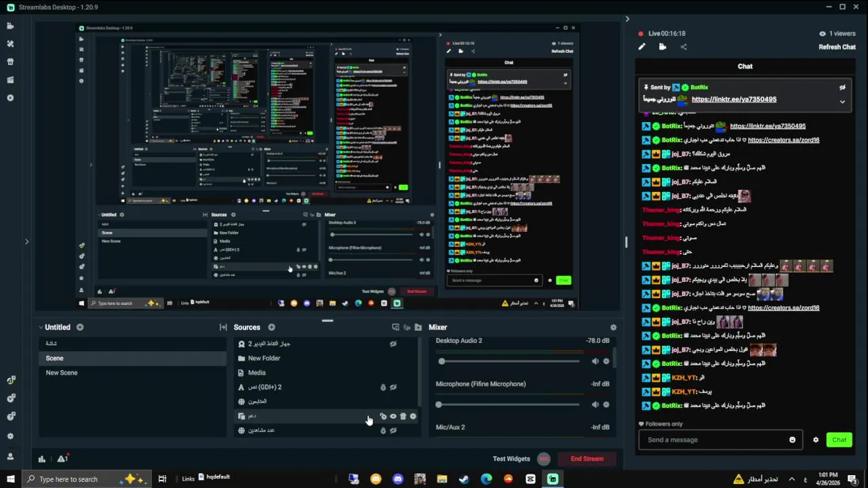The height and width of the screenshot is (488, 868).
Task: Click the Refresh Chat link
Action: pos(837,47)
